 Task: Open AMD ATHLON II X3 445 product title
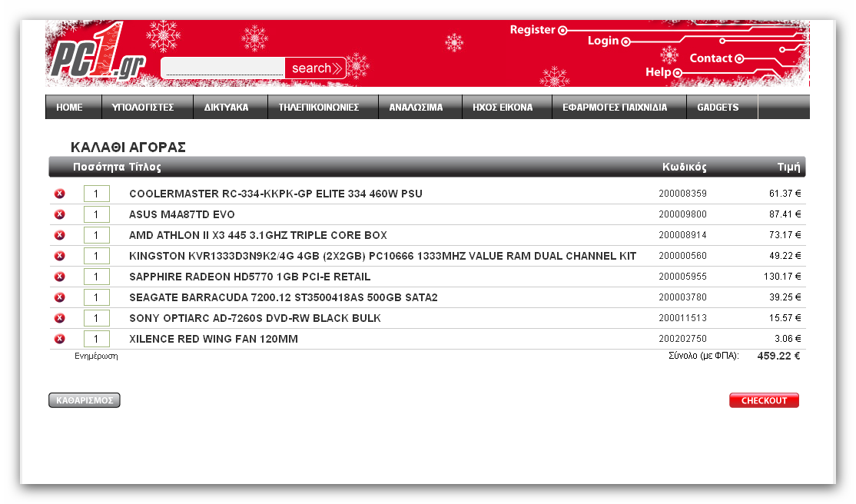(258, 235)
